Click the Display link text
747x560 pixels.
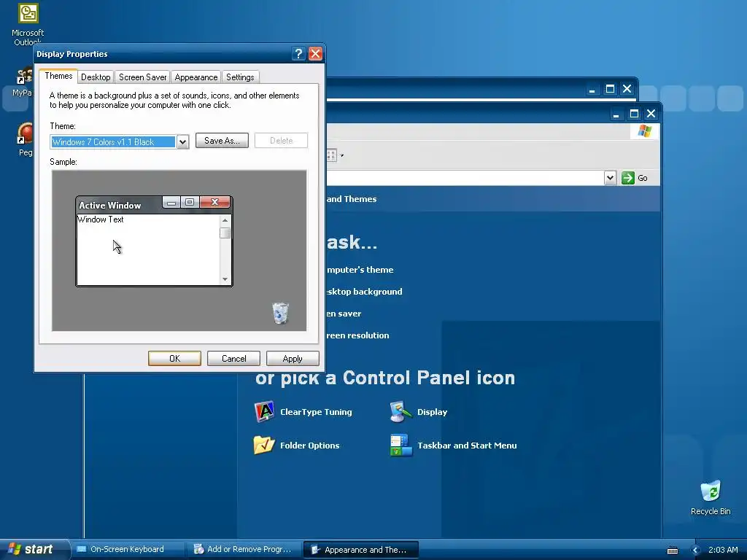[x=432, y=412]
